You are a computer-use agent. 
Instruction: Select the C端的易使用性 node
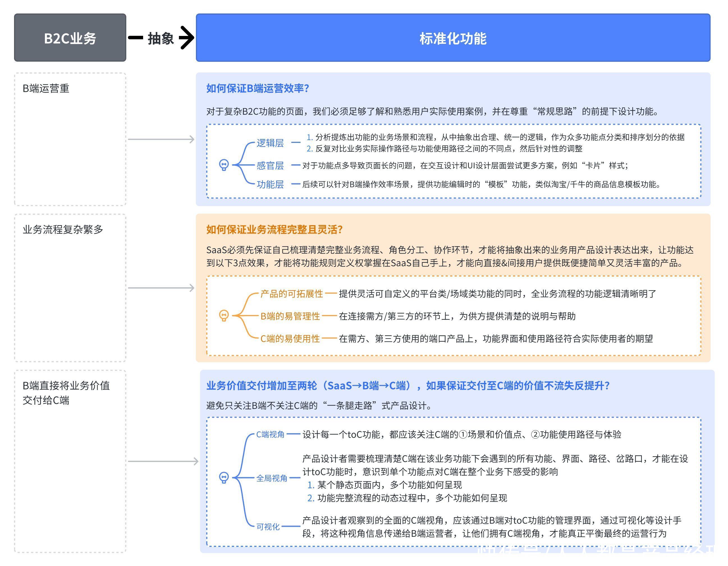[x=290, y=339]
